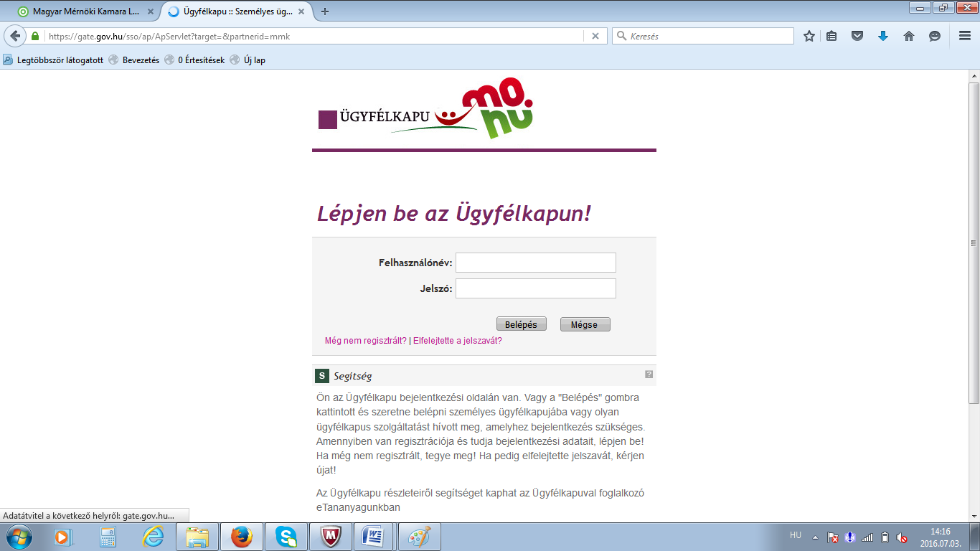The height and width of the screenshot is (551, 980).
Task: Switch to Firefox in the taskbar
Action: pyautogui.click(x=242, y=537)
